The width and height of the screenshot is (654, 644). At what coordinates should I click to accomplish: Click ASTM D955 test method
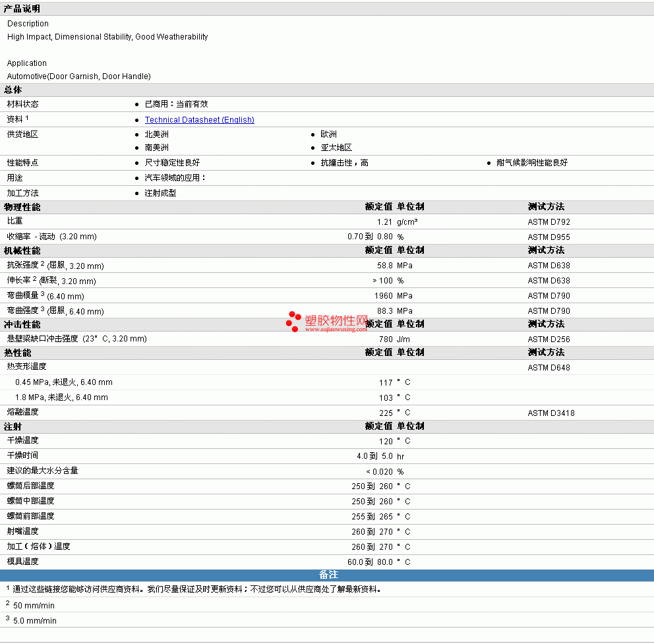pos(549,237)
